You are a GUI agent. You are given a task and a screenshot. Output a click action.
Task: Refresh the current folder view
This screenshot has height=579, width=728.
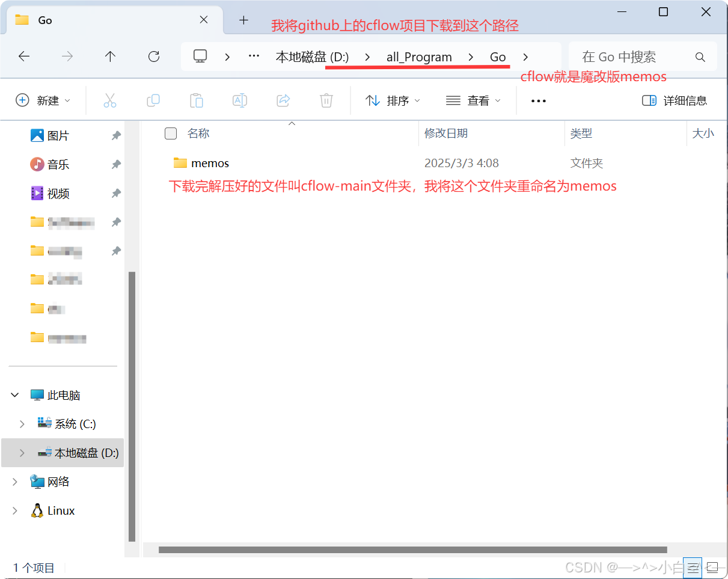[x=154, y=57]
